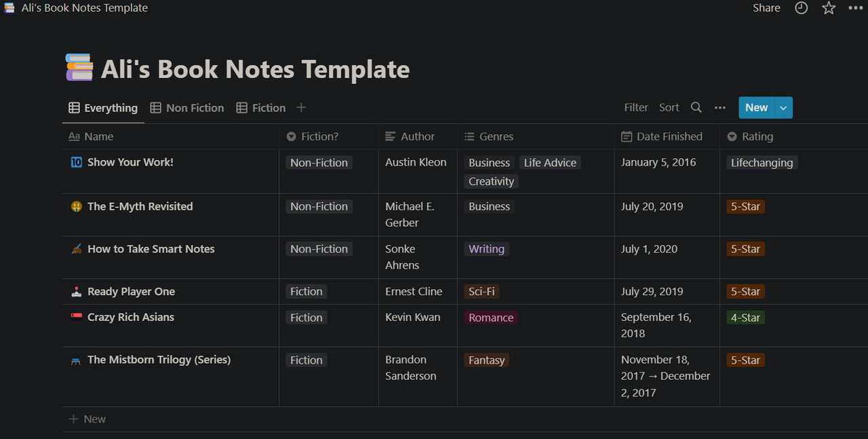Open the Filter options
This screenshot has width=868, height=439.
(636, 107)
